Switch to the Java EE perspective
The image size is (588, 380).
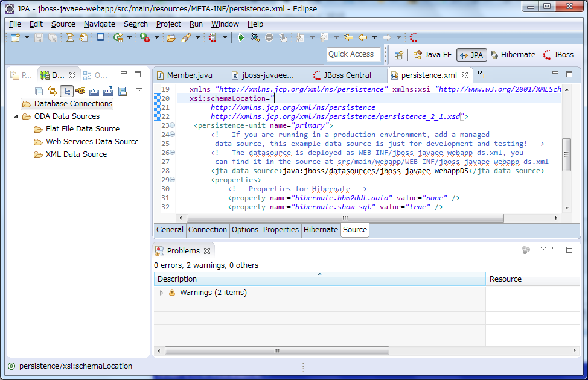(432, 55)
